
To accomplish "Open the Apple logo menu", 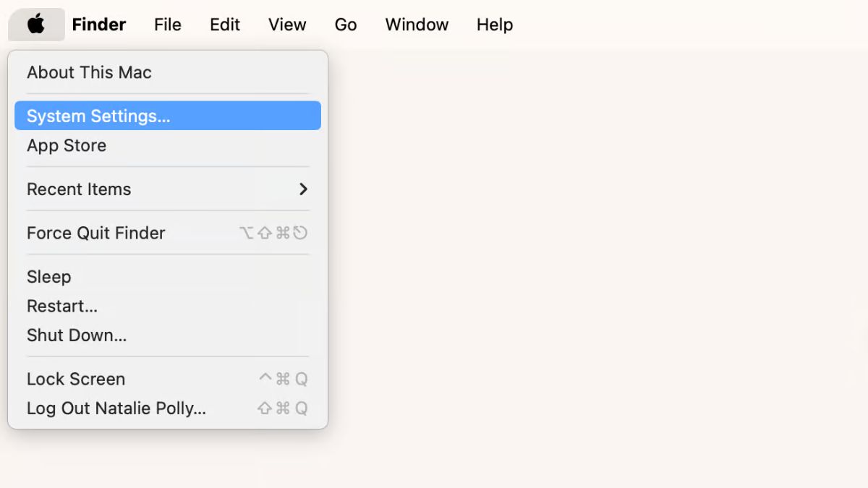I will 36,25.
